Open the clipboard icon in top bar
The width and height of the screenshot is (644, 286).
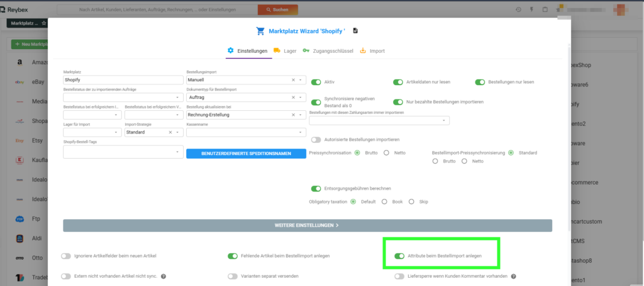pos(545,9)
